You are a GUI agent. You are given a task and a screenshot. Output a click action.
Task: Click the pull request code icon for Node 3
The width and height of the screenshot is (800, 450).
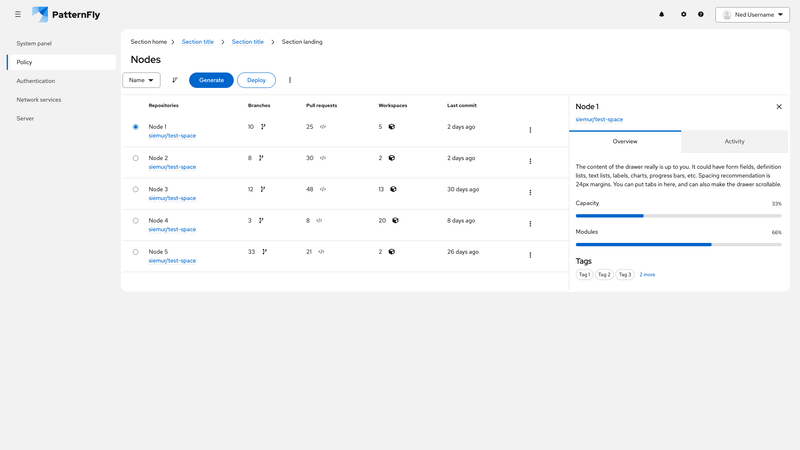coord(323,189)
